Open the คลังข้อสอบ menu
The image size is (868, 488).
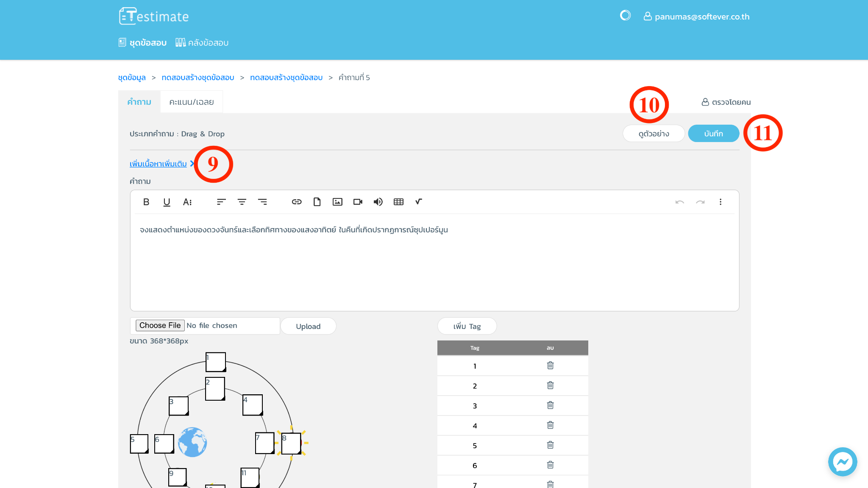pos(203,43)
